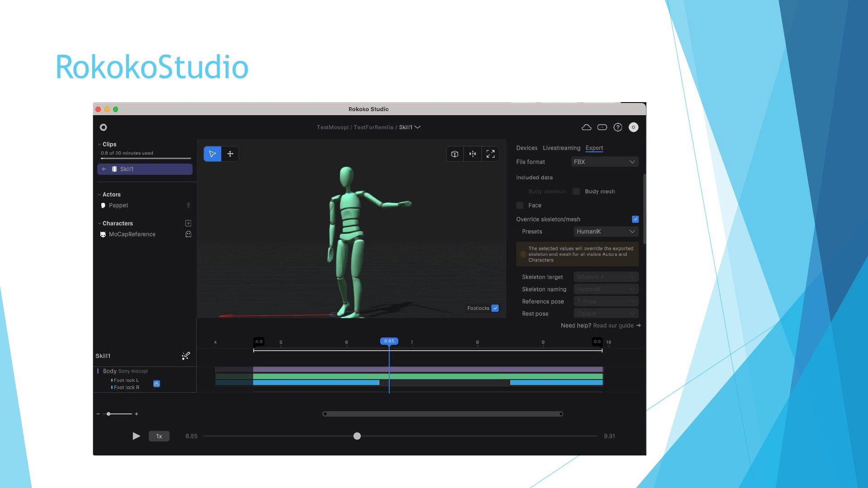
Task: Select the arrow selection tool
Action: point(212,154)
